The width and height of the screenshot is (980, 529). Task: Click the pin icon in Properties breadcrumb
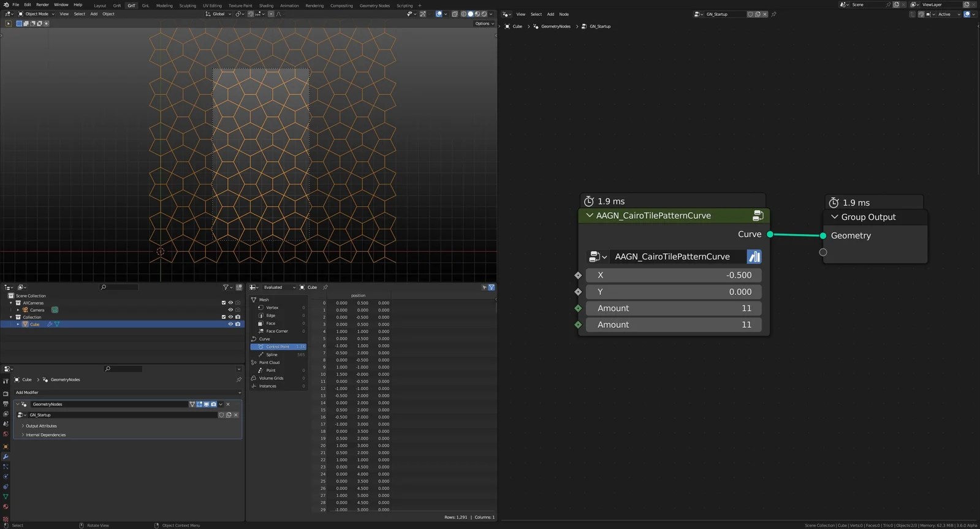coord(239,380)
